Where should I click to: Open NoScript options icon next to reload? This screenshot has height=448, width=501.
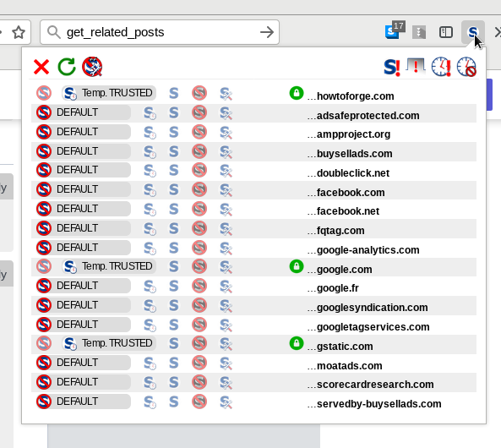[x=92, y=67]
